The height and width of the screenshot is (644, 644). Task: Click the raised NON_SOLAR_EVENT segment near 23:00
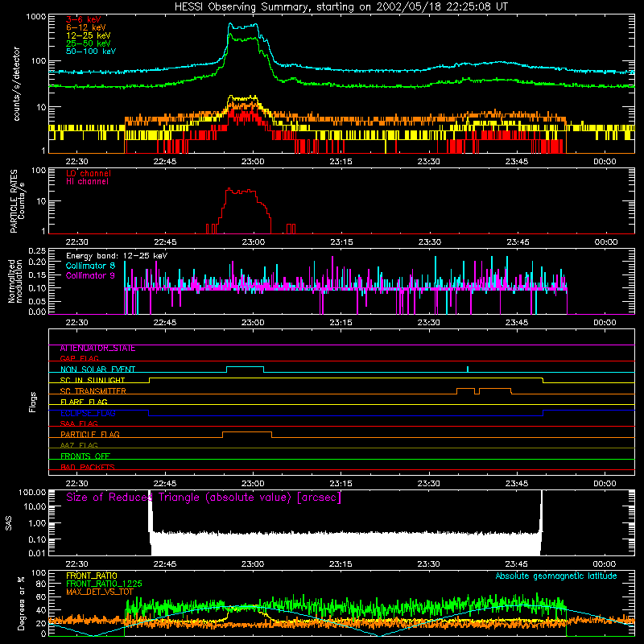pos(246,367)
